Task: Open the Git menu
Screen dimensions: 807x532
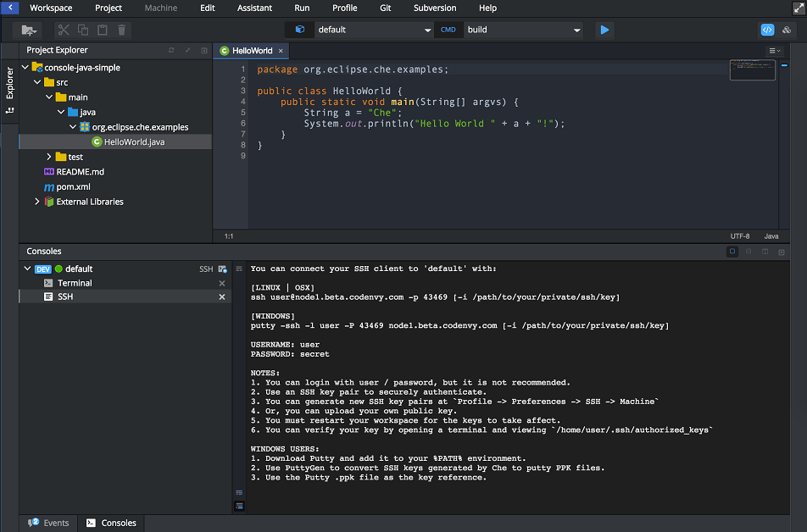Action: point(385,8)
